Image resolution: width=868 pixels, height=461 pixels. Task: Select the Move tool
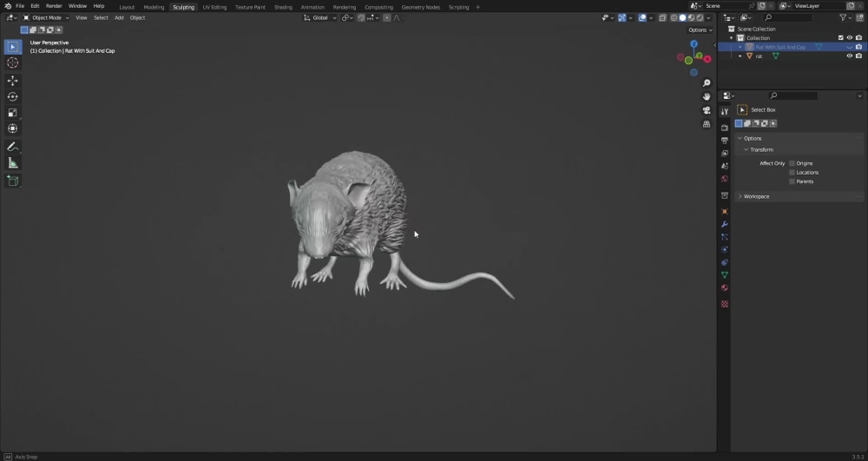click(12, 81)
